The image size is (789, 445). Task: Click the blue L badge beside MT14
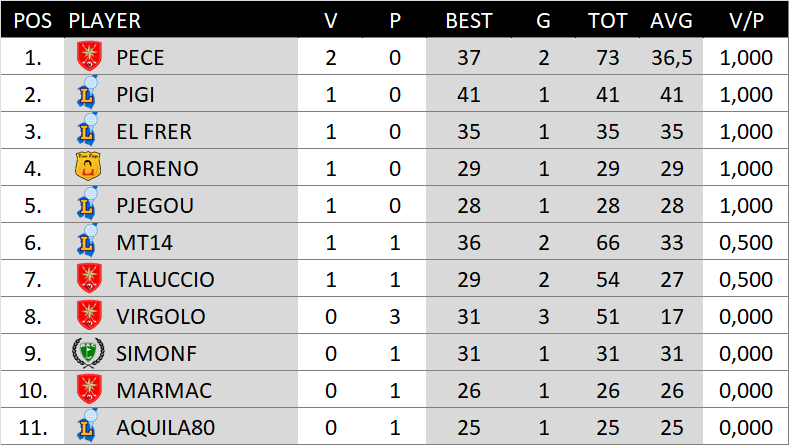[89, 242]
